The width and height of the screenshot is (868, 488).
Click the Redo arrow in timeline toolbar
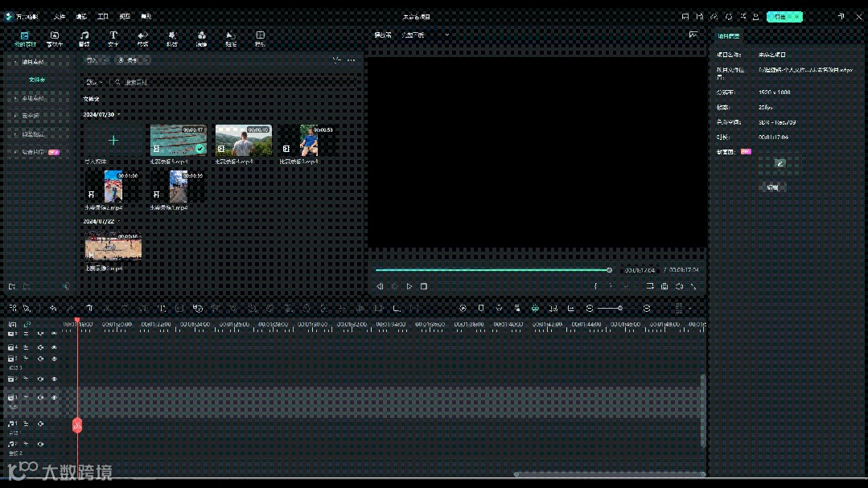pyautogui.click(x=71, y=308)
